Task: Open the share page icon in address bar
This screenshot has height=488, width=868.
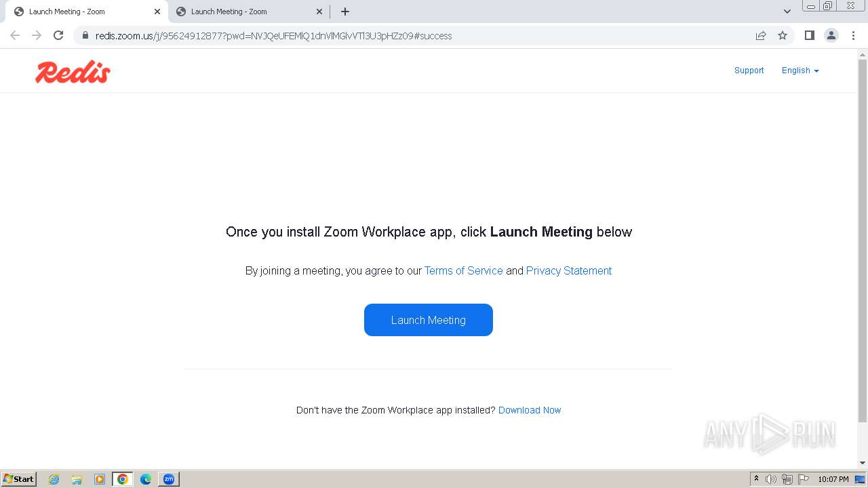Action: click(x=761, y=35)
